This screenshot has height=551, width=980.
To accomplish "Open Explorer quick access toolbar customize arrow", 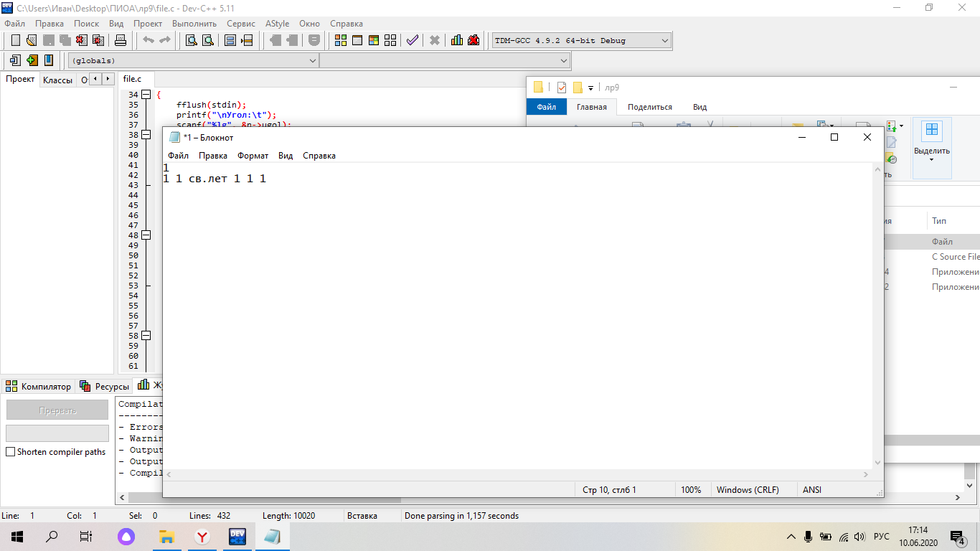I will (591, 88).
